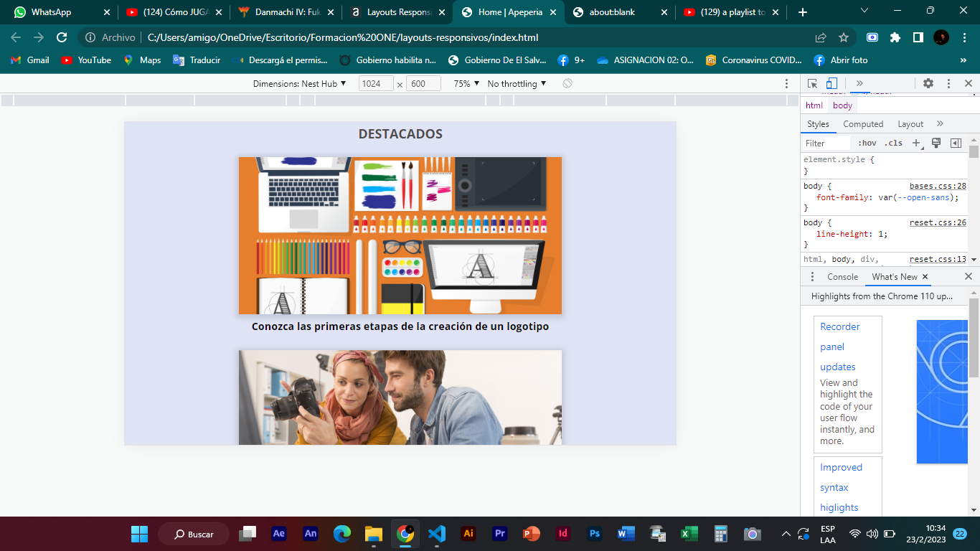The width and height of the screenshot is (980, 551).
Task: Open device toolbar more options menu
Action: [786, 83]
